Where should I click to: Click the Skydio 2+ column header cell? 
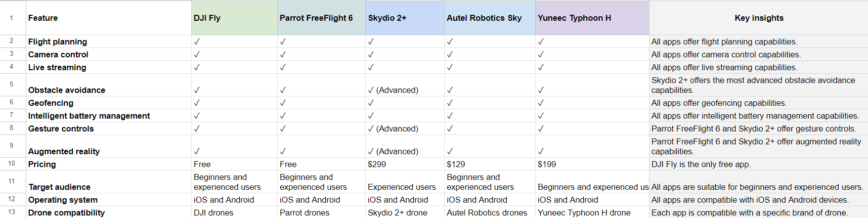click(405, 18)
